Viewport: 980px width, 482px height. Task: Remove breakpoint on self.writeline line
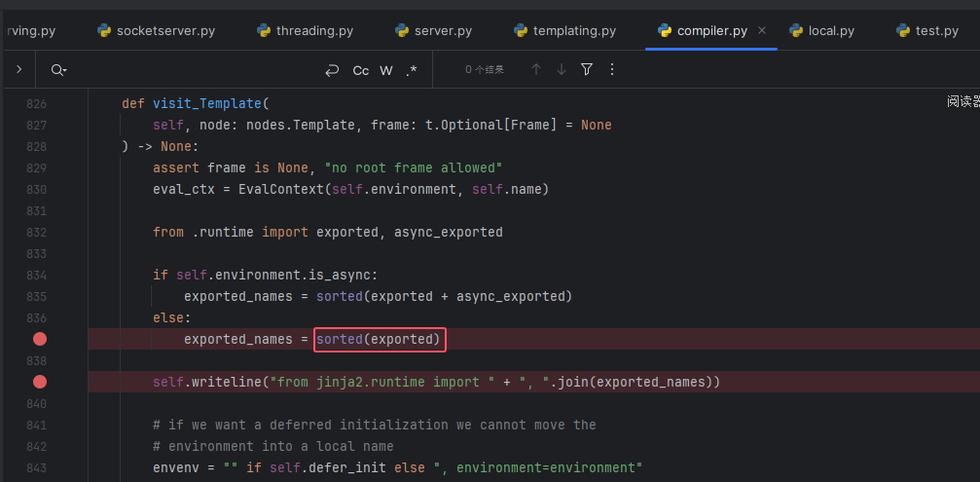(x=40, y=382)
